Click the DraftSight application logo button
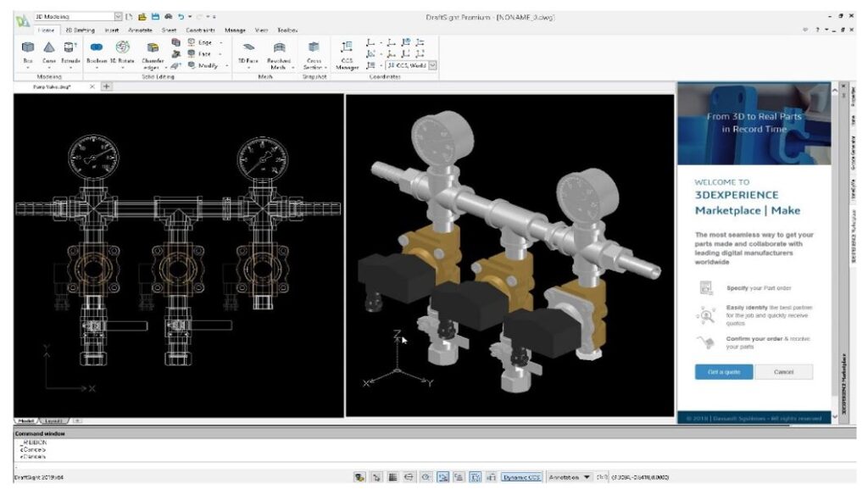 pos(22,21)
